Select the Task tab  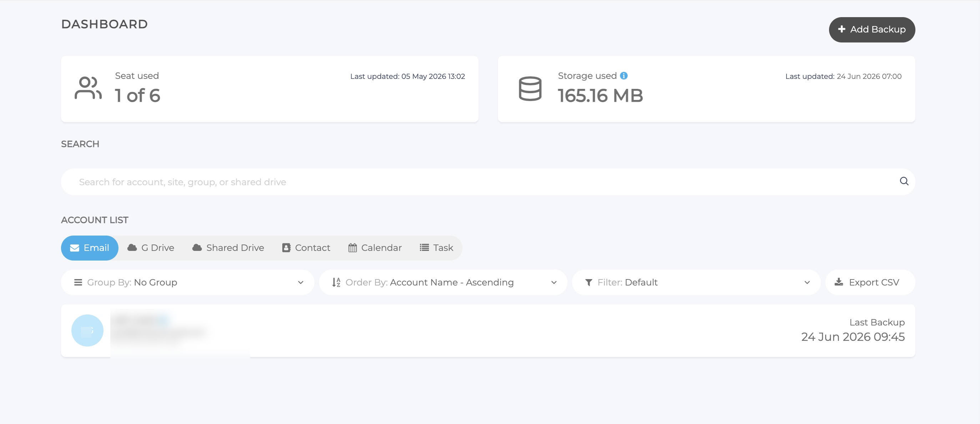(x=436, y=248)
